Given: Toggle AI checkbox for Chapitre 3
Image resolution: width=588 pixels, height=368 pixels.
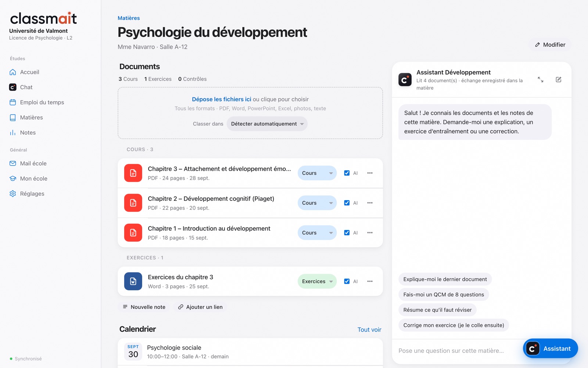Looking at the screenshot, I should (347, 173).
